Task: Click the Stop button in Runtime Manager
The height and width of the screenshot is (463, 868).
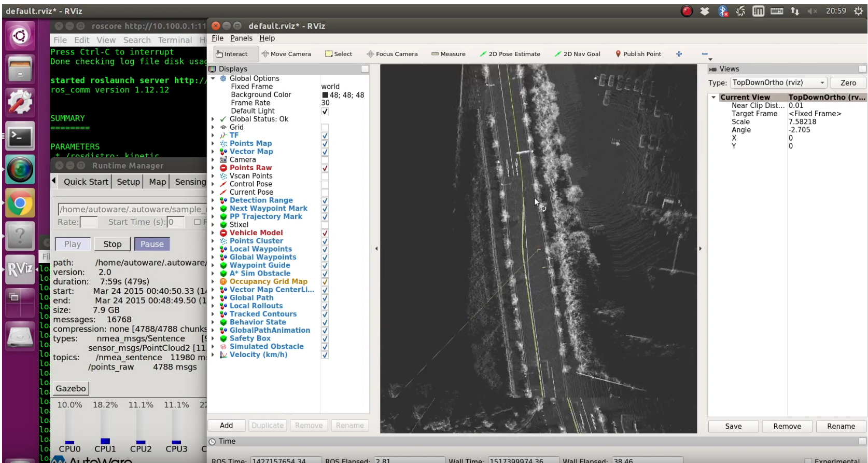Action: [x=113, y=244]
